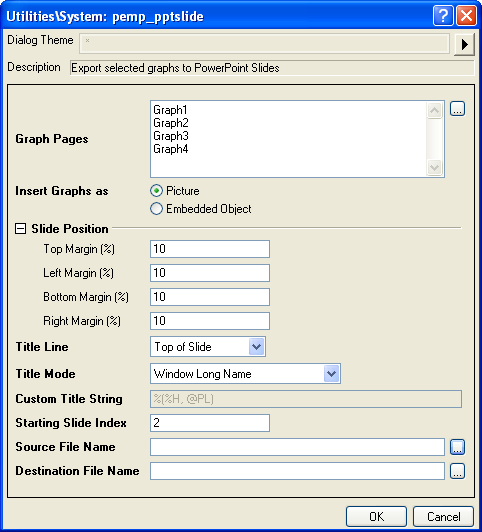Click browse button beside Graph Pages list
The image size is (482, 532).
coord(457,109)
